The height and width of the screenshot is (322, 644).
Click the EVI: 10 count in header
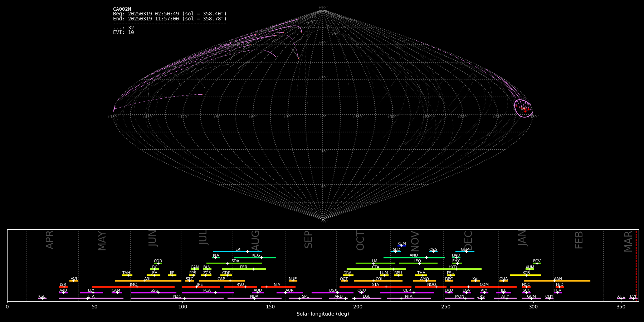pos(123,33)
